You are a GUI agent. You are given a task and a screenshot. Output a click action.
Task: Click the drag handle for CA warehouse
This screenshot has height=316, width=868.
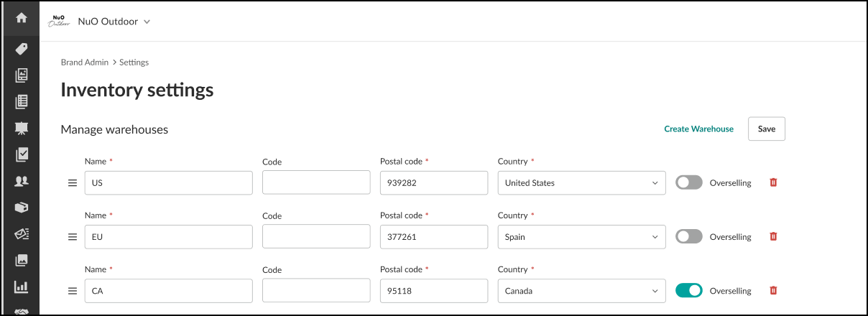[72, 291]
